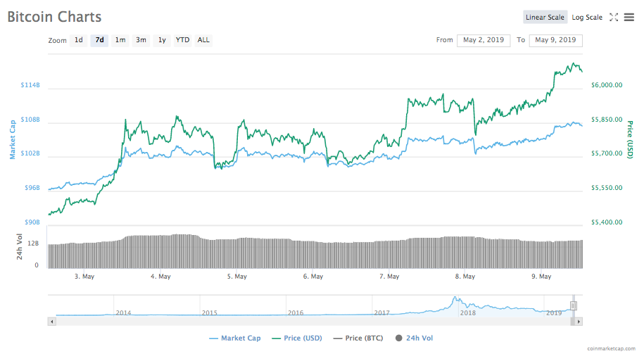The image size is (644, 356).
Task: Toggle Price (USD) series in legend
Action: [x=297, y=338]
